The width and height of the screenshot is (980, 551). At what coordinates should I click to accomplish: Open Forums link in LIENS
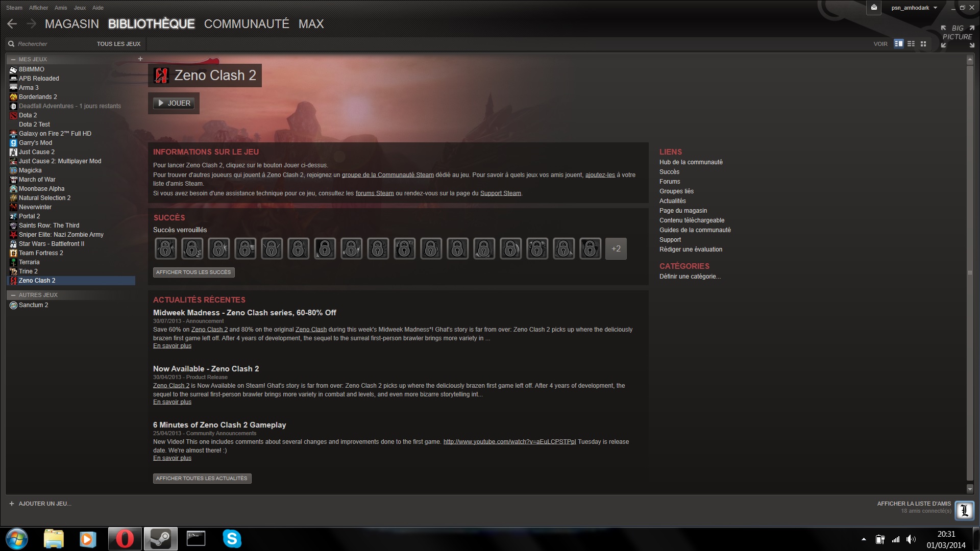[x=670, y=182]
